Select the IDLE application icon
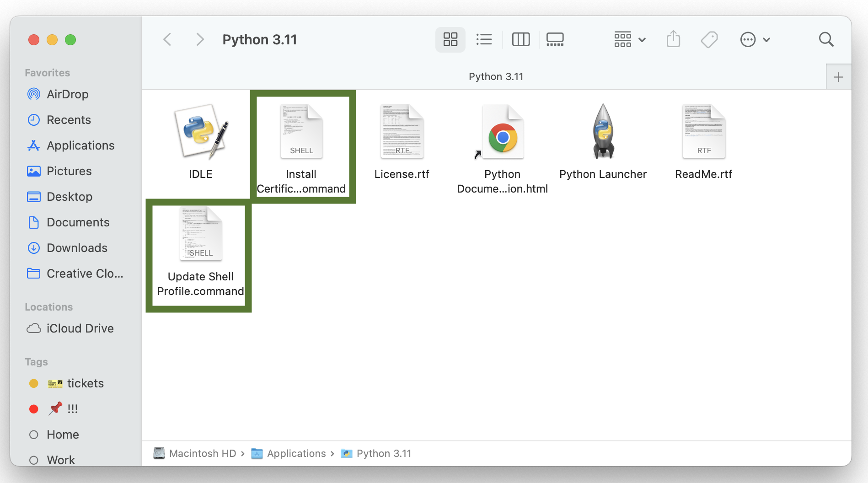Screen dimensions: 868x483 [201, 131]
